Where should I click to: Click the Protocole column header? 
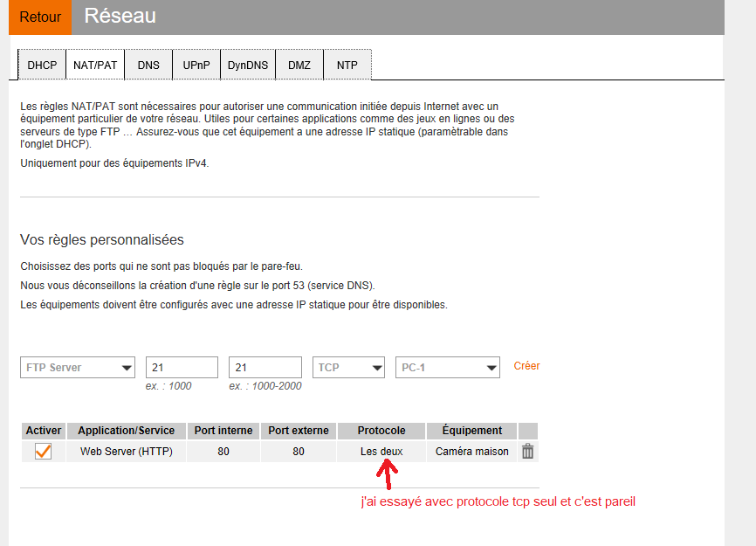(x=381, y=431)
